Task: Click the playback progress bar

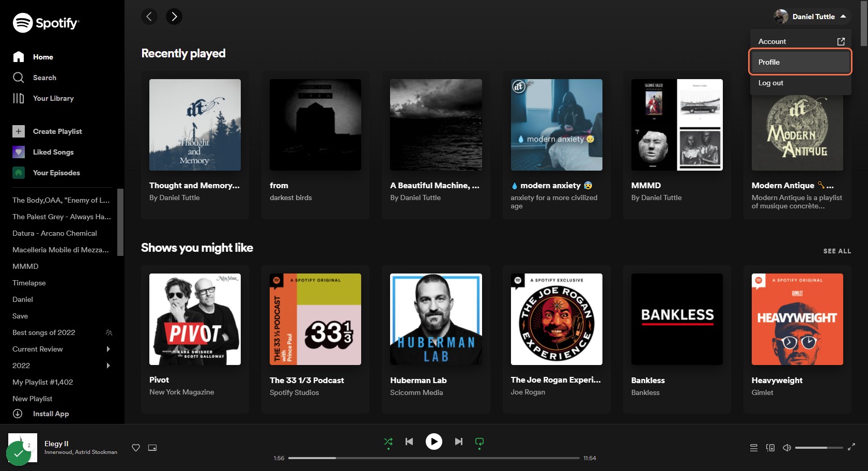Action: point(434,458)
